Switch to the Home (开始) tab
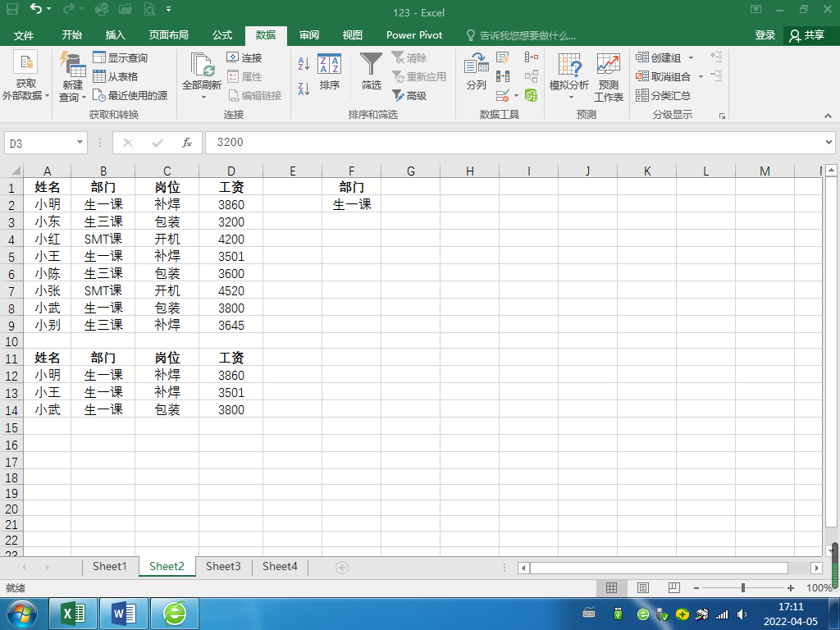The image size is (840, 630). tap(72, 35)
